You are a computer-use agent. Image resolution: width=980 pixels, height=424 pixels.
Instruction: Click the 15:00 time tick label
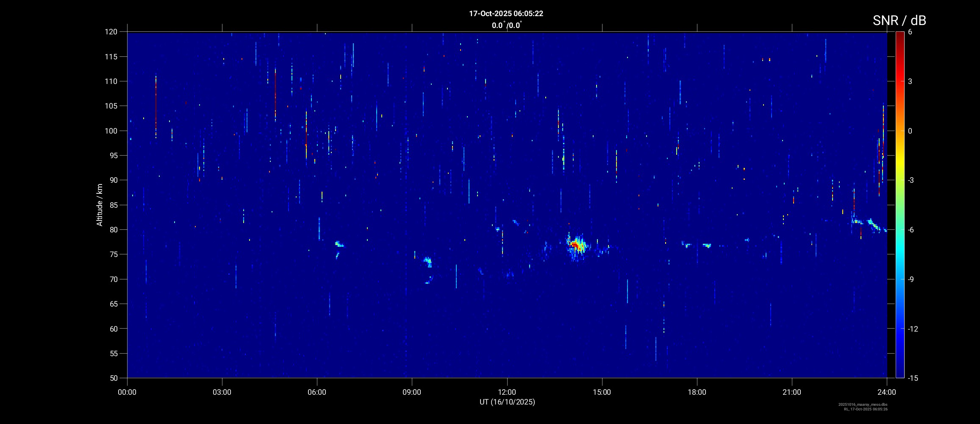click(x=602, y=392)
